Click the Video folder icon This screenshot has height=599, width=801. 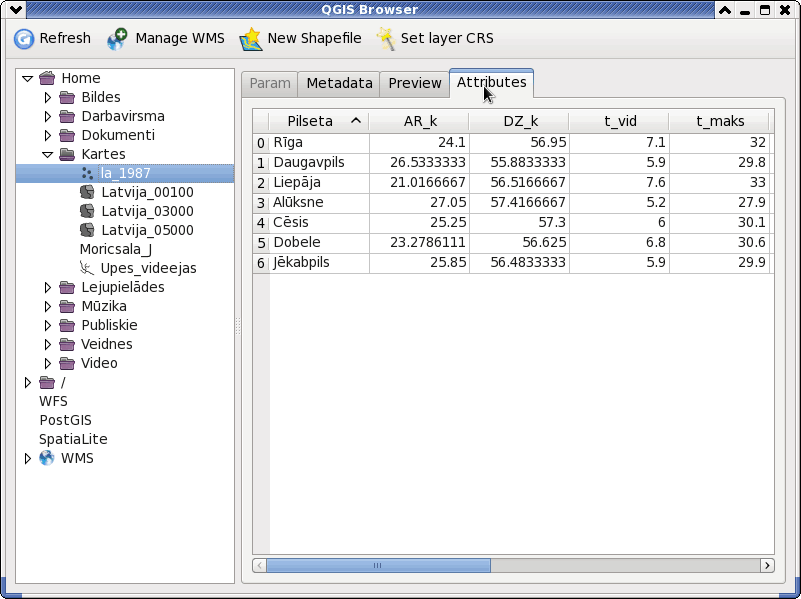tap(67, 363)
